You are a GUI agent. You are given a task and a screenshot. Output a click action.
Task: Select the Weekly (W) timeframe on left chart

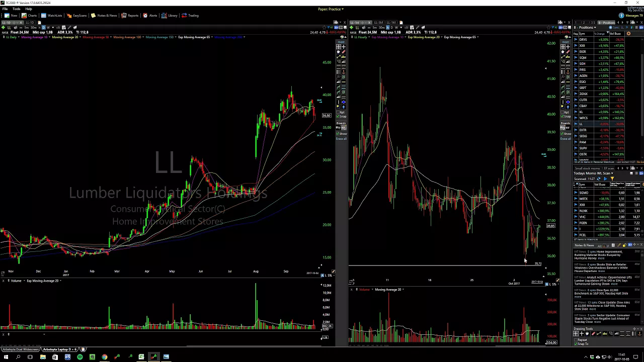[x=48, y=28]
